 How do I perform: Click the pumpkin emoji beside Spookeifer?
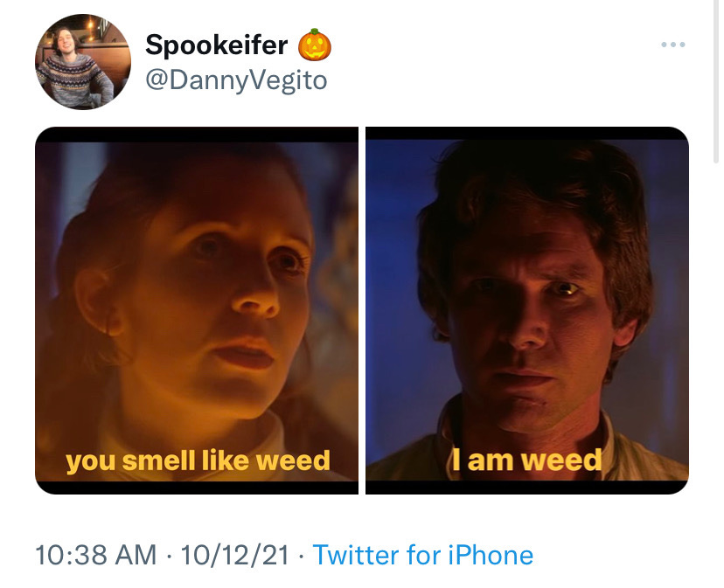[315, 45]
